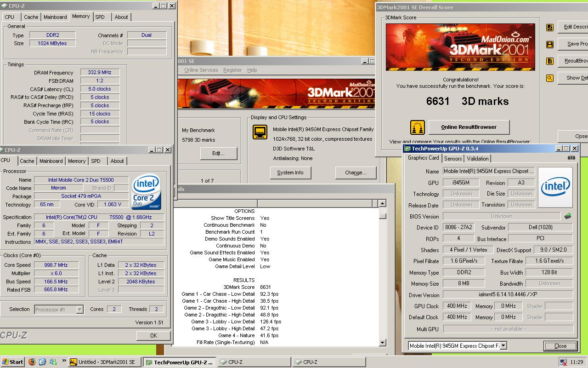This screenshot has height=368, width=588.
Task: Click the Online ResultBrowser trees icon
Action: (x=417, y=127)
